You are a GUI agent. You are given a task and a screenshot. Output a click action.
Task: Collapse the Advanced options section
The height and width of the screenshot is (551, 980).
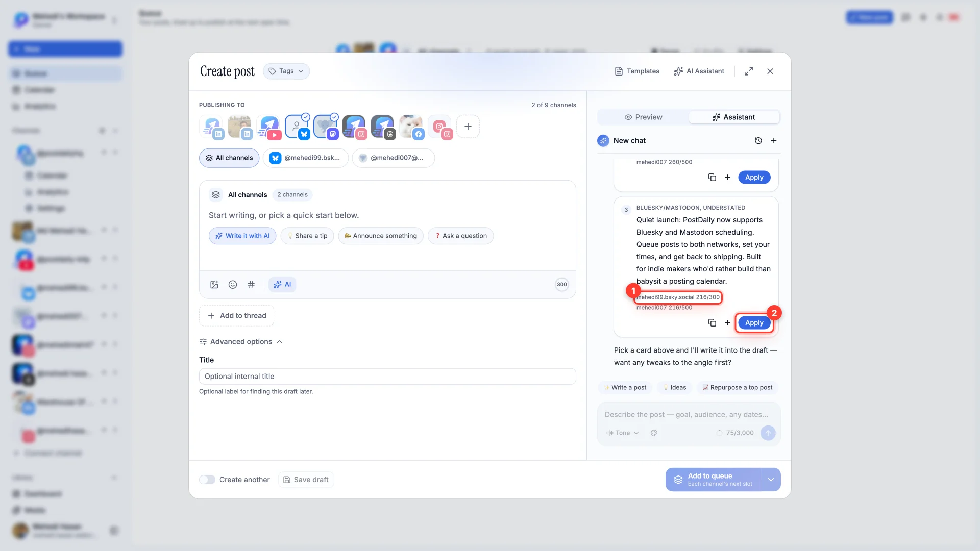(x=241, y=342)
